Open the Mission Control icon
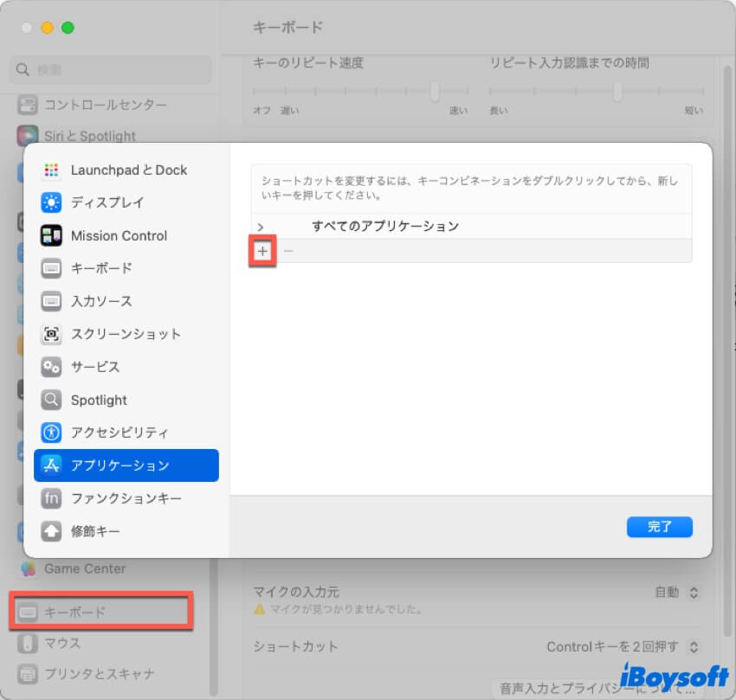The height and width of the screenshot is (700, 736). 51,236
